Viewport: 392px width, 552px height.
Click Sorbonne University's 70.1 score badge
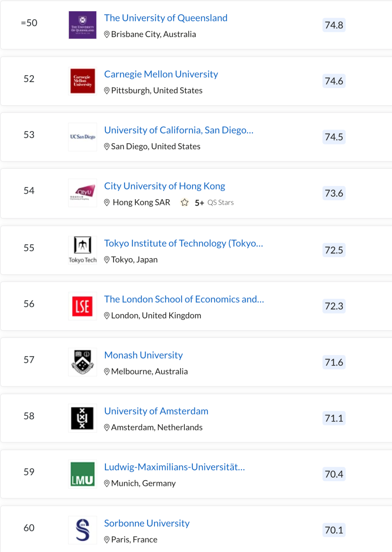[334, 530]
